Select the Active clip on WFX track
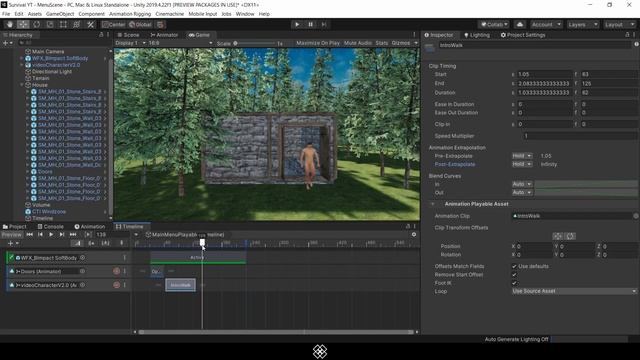The height and width of the screenshot is (360, 640). [x=198, y=258]
